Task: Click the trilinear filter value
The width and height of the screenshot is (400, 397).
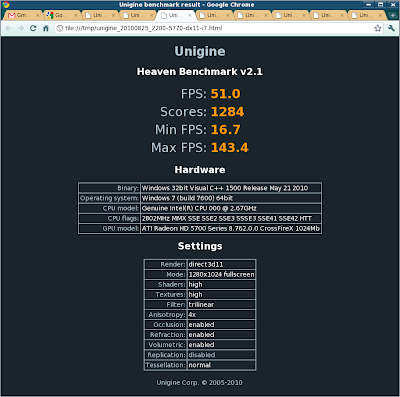Action: (221, 305)
